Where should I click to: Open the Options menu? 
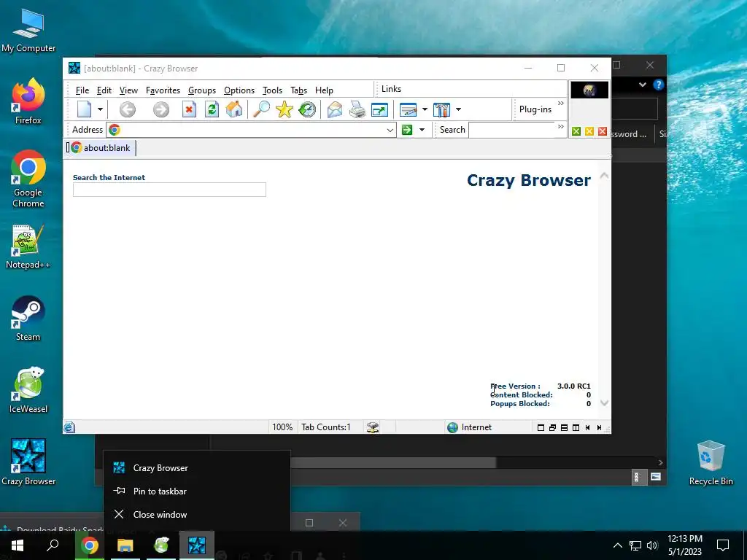point(239,90)
